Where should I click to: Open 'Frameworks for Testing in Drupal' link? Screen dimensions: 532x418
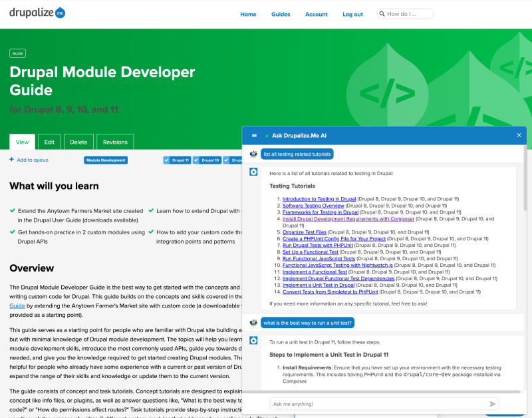coord(321,212)
